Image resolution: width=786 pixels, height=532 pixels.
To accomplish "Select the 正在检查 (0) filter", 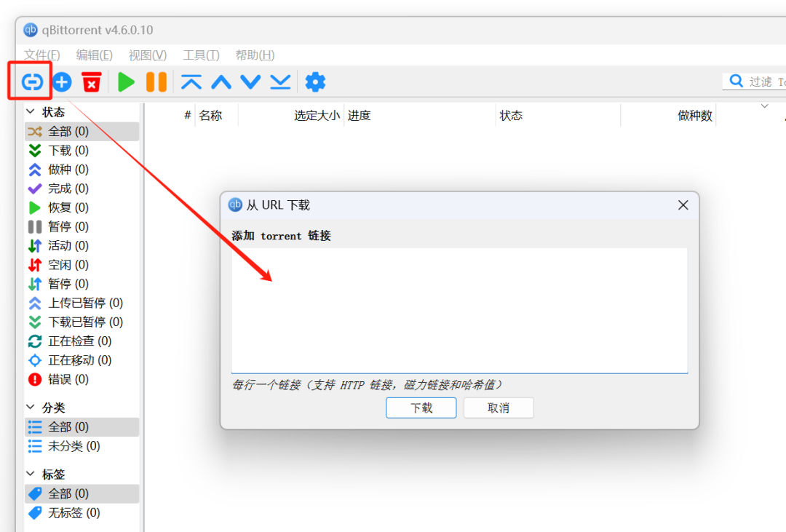I will tap(82, 341).
